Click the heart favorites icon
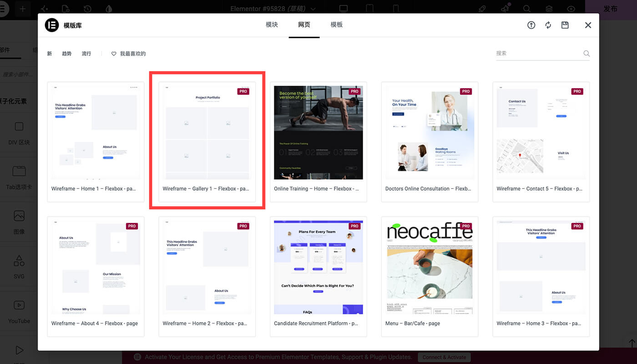637x364 pixels. coord(114,54)
